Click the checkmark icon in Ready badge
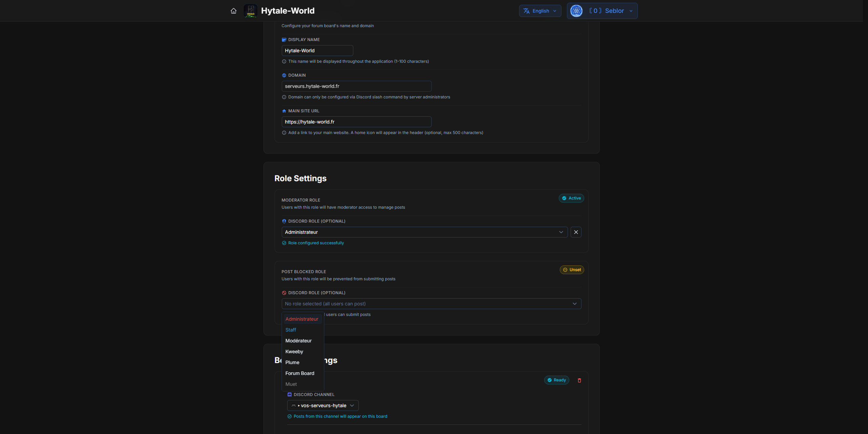The image size is (868, 434). (x=550, y=380)
